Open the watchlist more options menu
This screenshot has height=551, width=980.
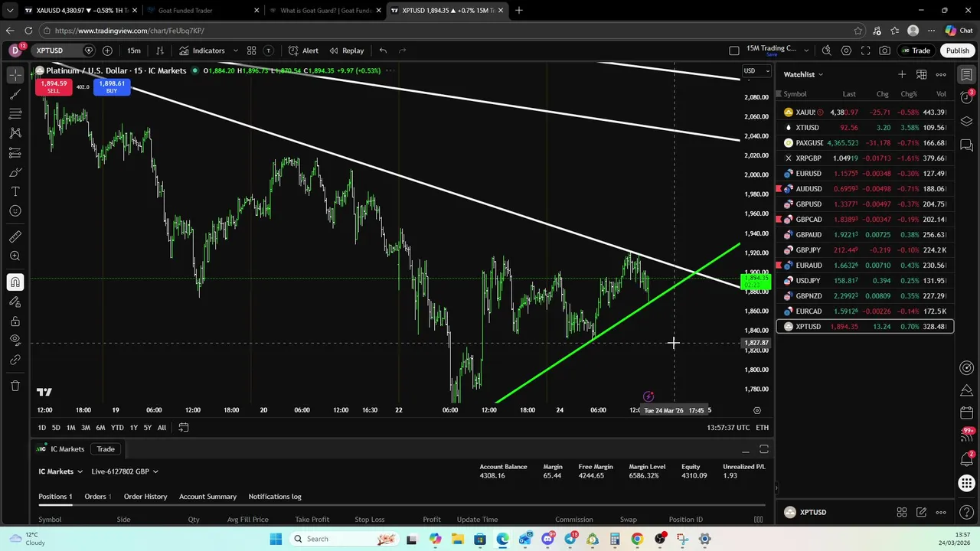click(941, 74)
